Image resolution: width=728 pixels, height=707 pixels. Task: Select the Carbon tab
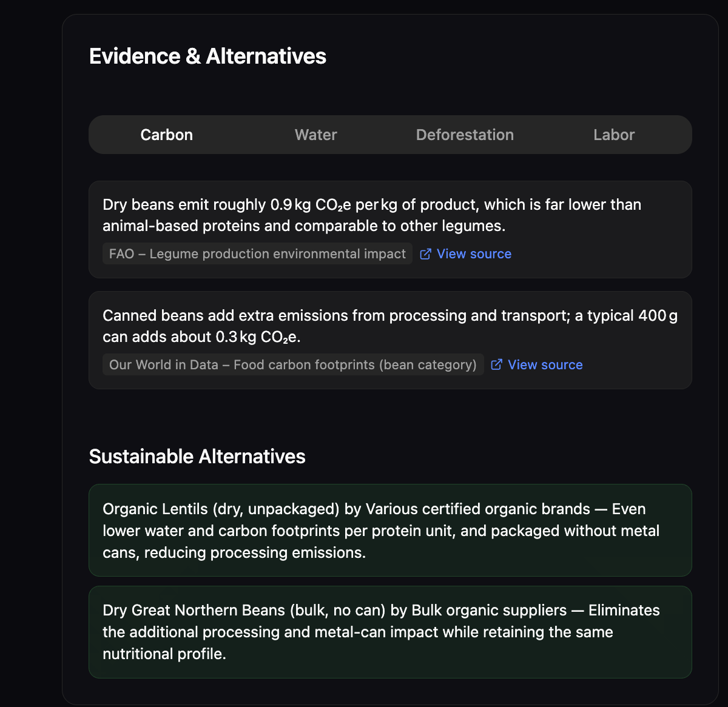click(x=166, y=135)
